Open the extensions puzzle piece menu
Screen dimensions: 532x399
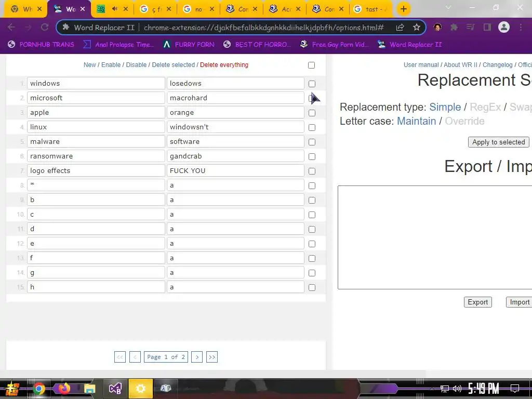tap(454, 27)
